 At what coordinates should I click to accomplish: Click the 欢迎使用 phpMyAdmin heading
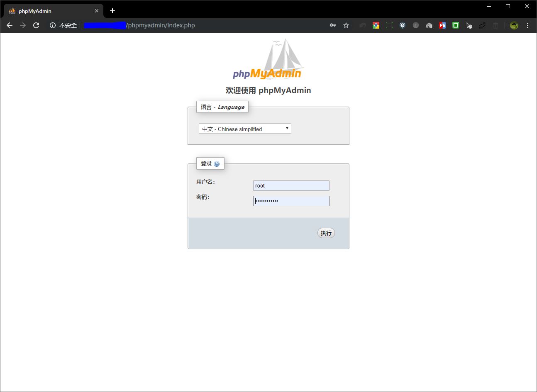[268, 90]
